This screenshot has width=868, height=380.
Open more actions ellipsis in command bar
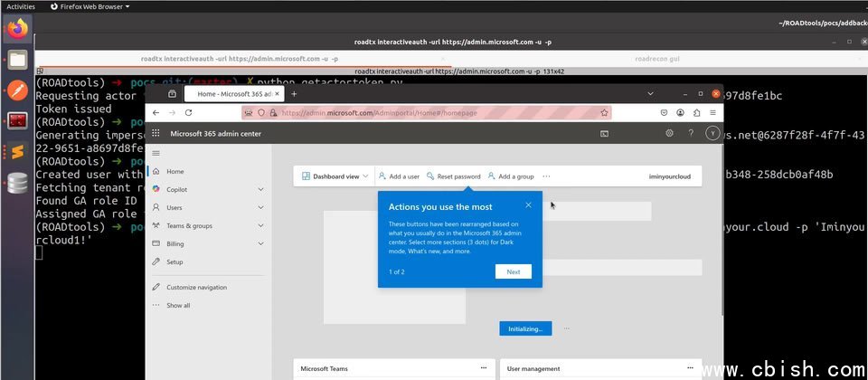(x=546, y=176)
